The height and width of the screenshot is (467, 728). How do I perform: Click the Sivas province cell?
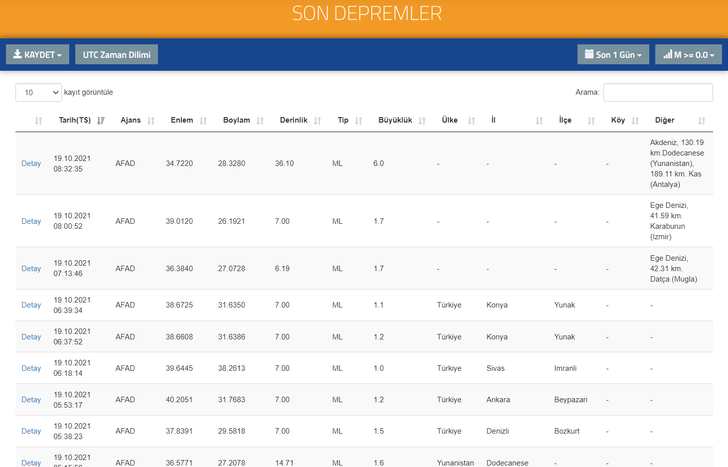tap(495, 368)
